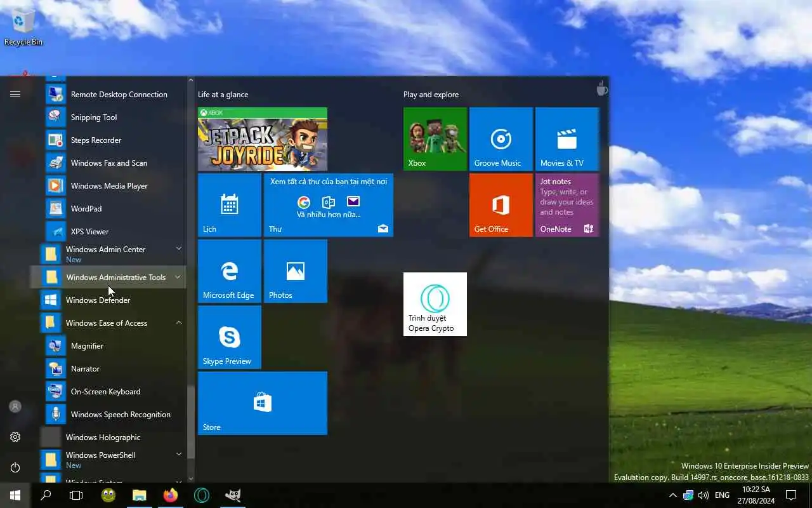812x508 pixels.
Task: Click the ENG language indicator
Action: tap(722, 495)
